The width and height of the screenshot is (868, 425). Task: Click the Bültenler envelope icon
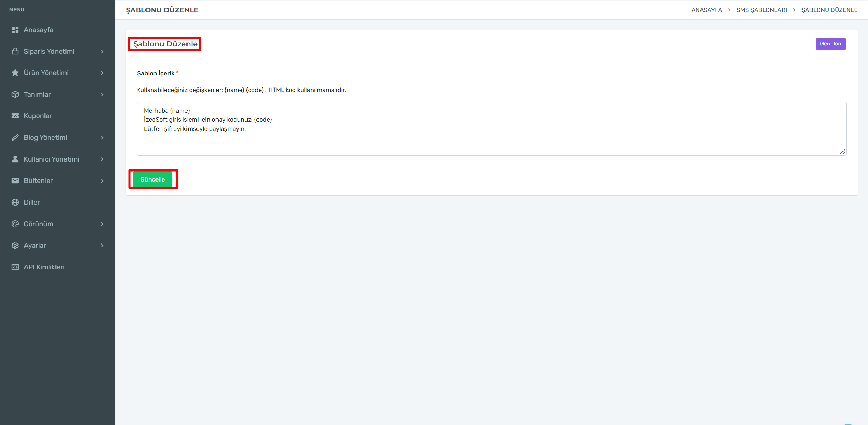15,180
